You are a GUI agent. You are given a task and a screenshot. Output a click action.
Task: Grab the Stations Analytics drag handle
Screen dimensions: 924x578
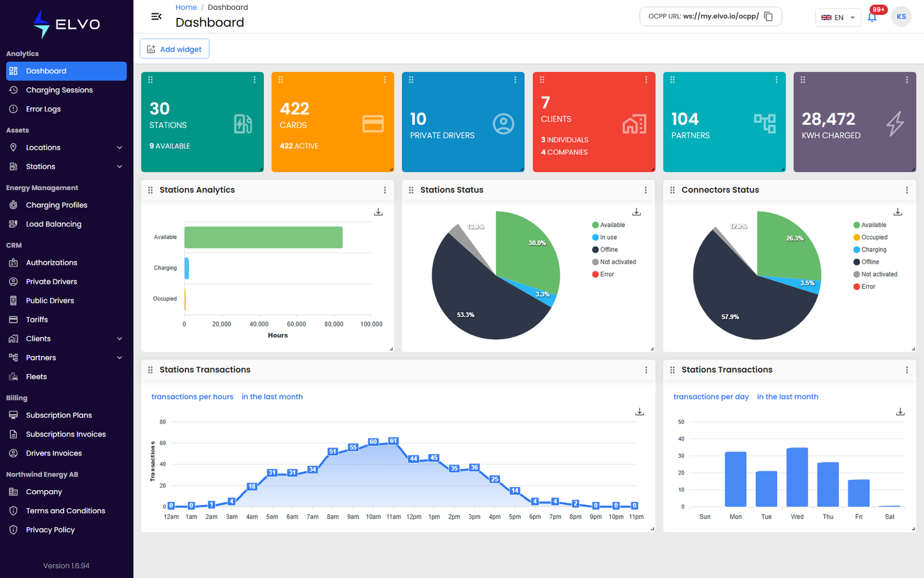pyautogui.click(x=150, y=190)
